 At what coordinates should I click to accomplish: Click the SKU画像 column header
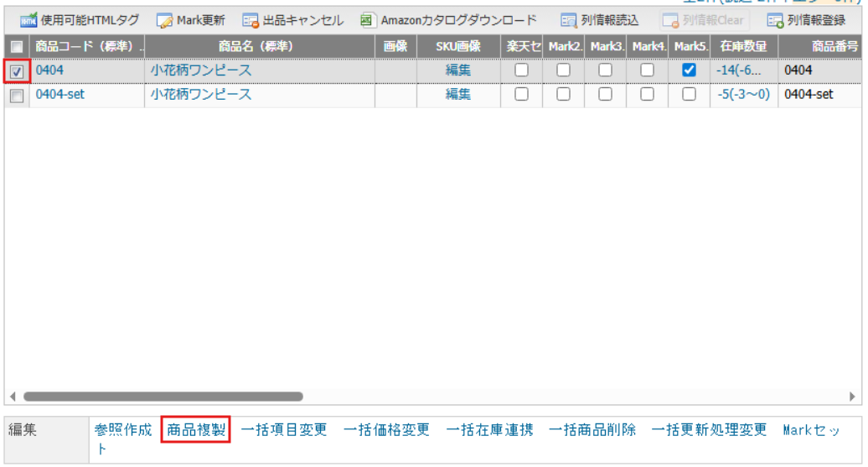(458, 47)
